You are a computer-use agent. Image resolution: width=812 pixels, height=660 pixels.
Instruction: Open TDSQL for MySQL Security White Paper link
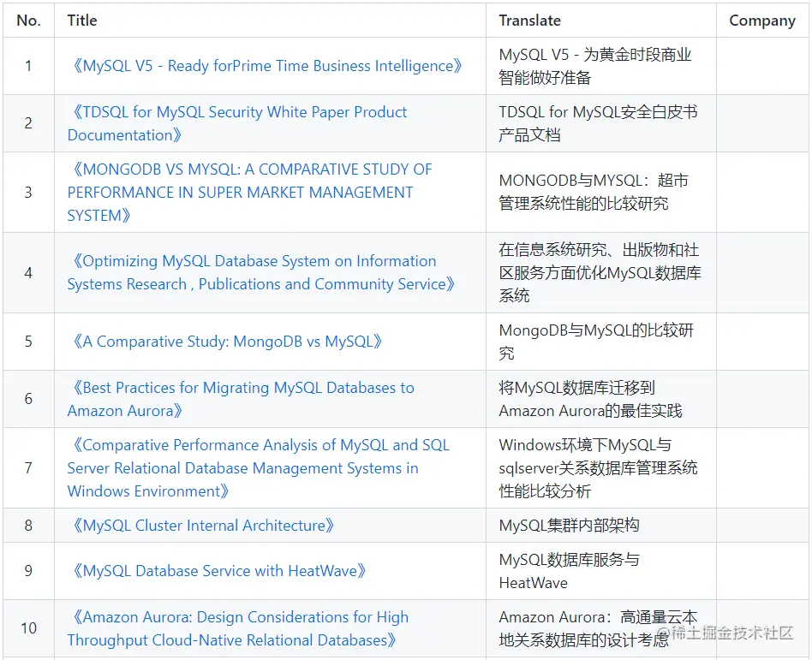(x=237, y=123)
